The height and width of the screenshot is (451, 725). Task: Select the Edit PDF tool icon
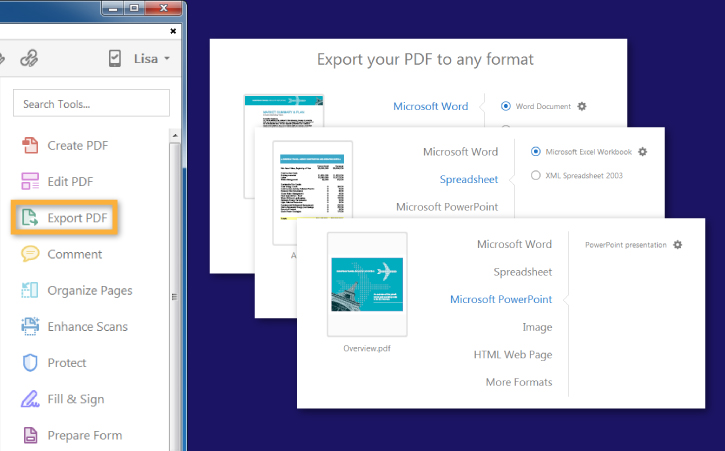(30, 181)
